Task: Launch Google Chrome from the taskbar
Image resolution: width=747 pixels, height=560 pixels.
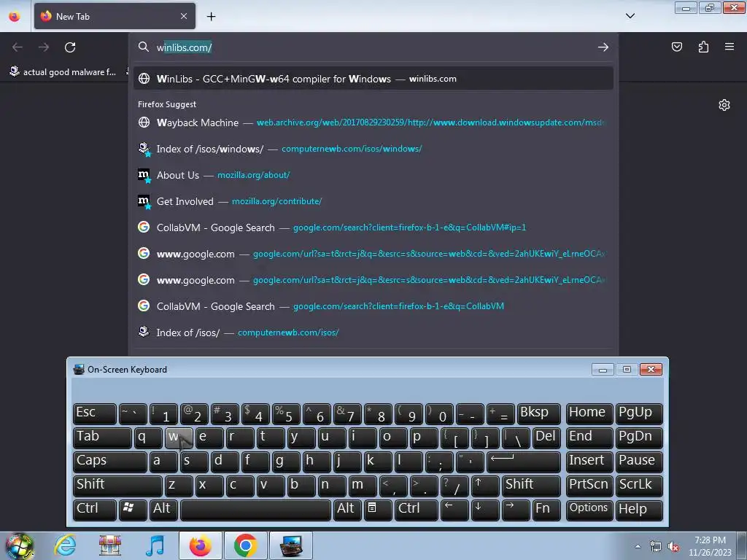Action: tap(245, 545)
